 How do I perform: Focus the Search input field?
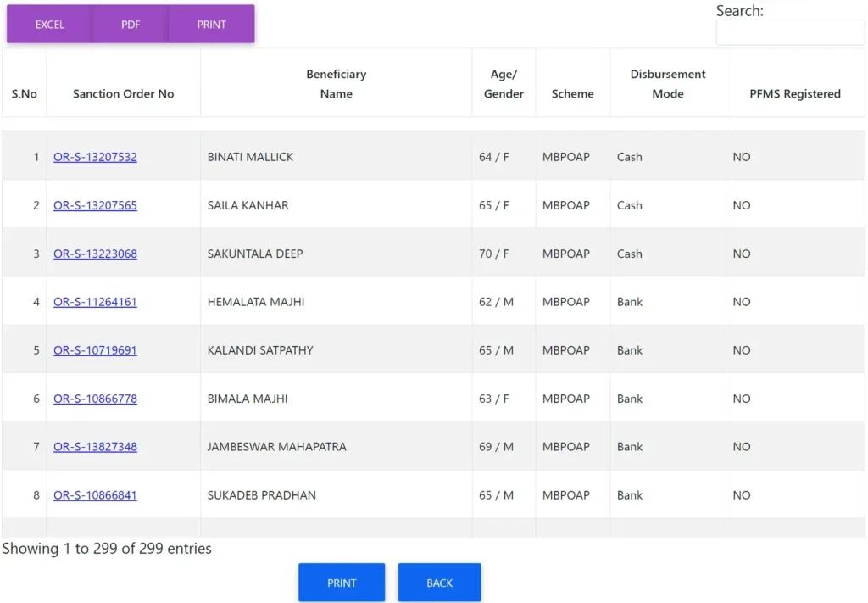click(790, 33)
